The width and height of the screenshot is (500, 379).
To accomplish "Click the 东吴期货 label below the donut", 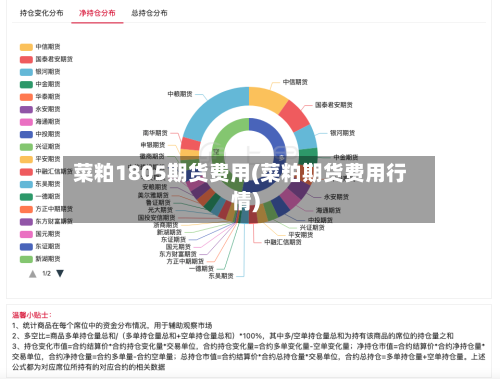I will (x=221, y=276).
